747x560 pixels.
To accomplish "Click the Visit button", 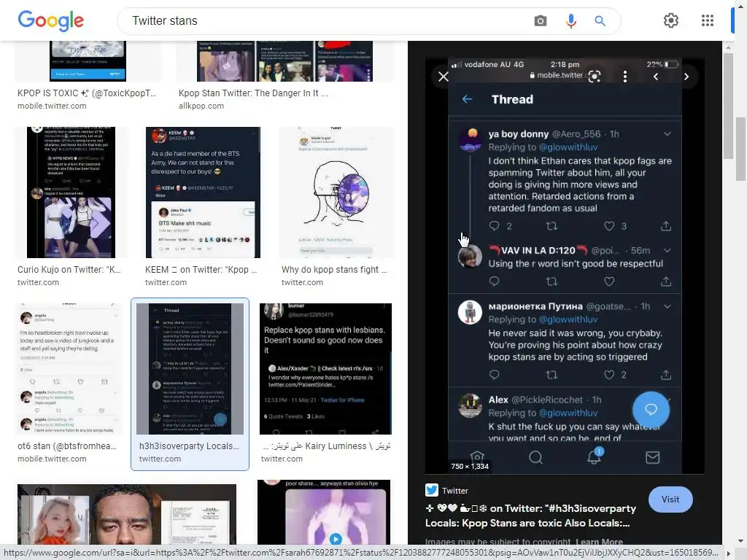I will click(x=670, y=499).
